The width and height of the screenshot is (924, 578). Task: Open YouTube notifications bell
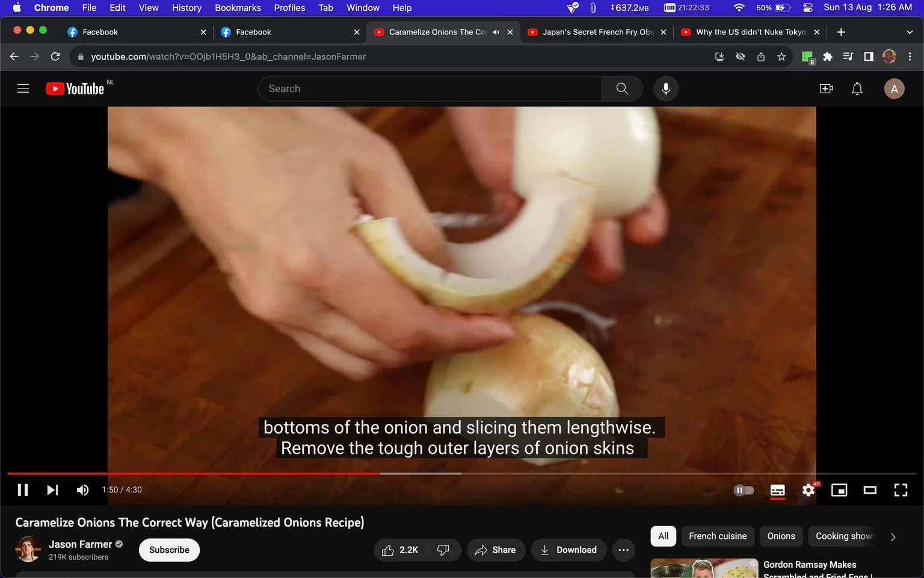[x=857, y=89]
